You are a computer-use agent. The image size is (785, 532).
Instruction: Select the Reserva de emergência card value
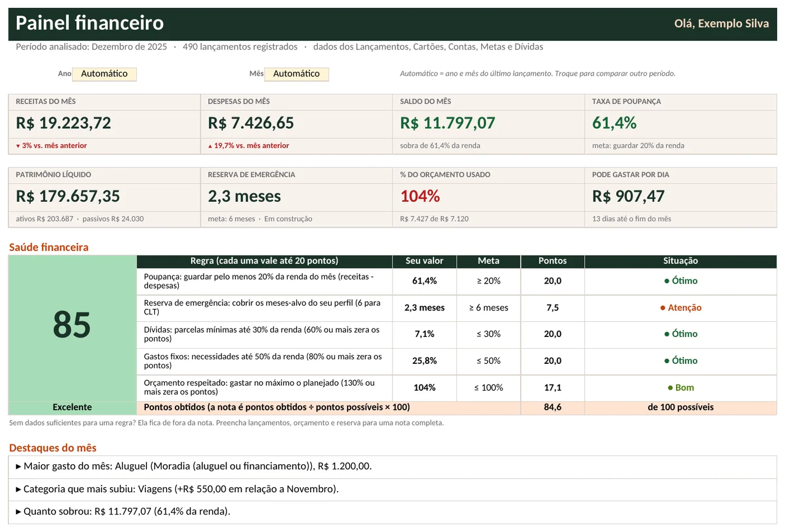coord(244,196)
